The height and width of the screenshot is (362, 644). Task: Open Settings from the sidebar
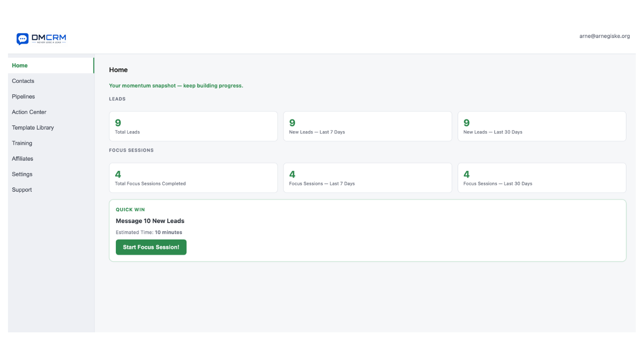click(51, 174)
